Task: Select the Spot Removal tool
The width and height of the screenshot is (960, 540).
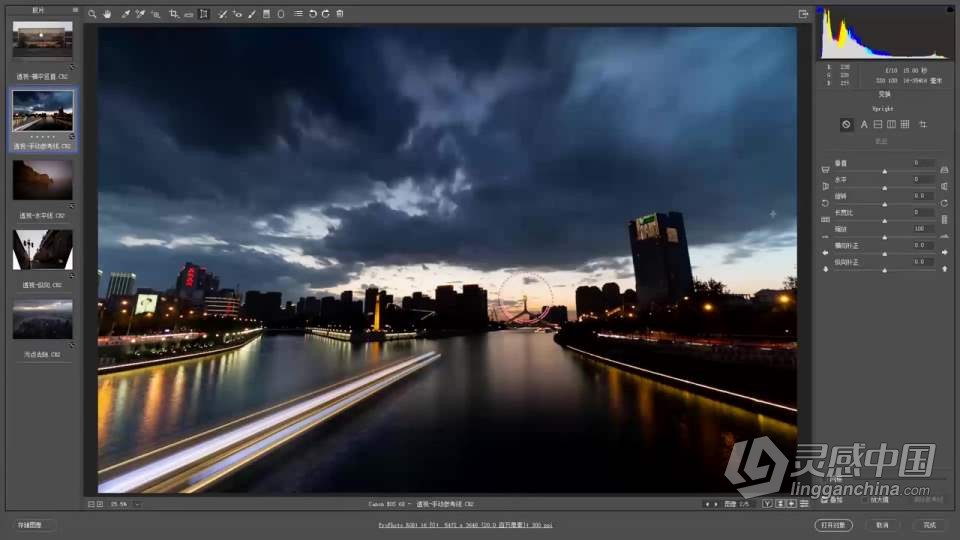Action: point(222,13)
